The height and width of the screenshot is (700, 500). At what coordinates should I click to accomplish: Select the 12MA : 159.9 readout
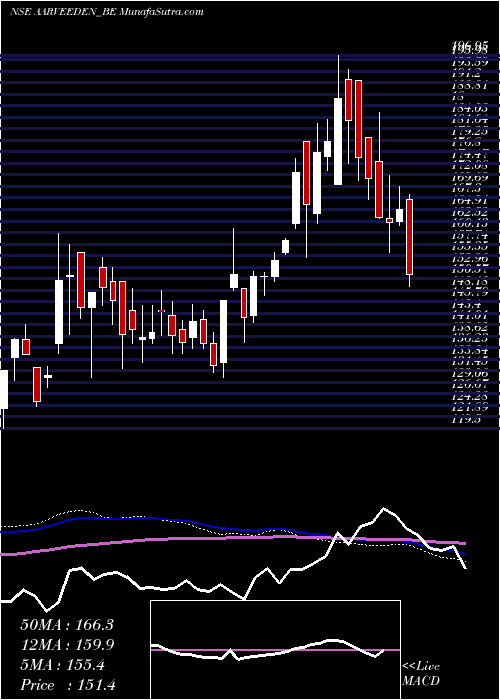click(67, 645)
